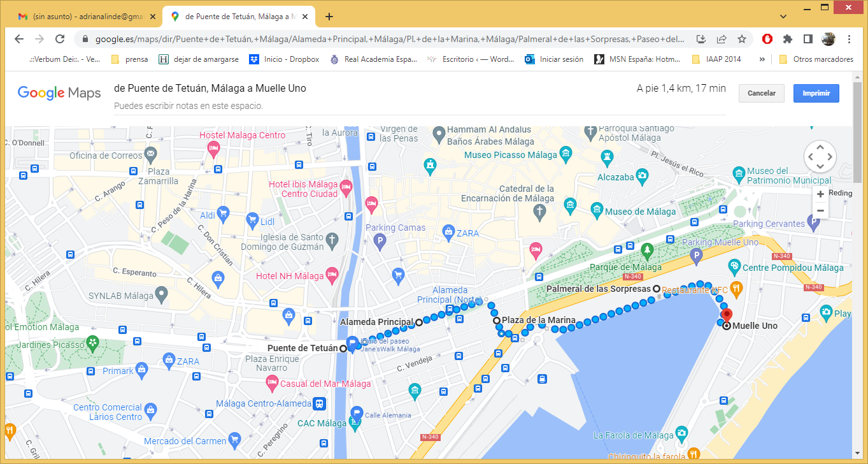868x464 pixels.
Task: Click the map pan compass control
Action: point(820,156)
